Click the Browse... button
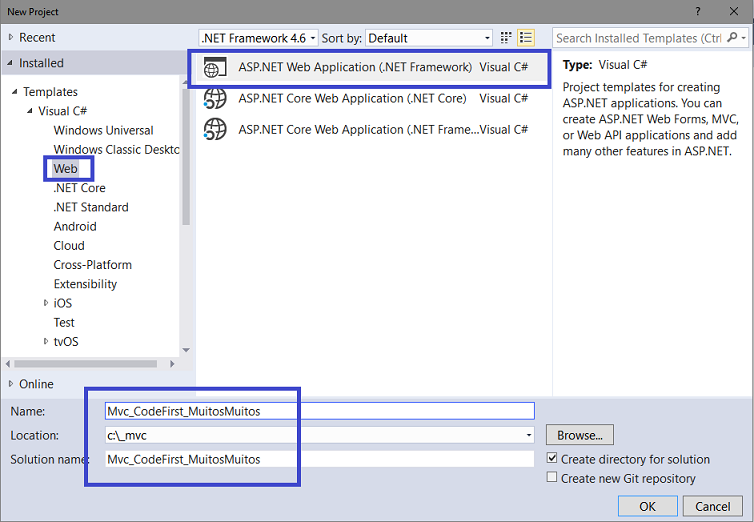The image size is (754, 522). tap(579, 435)
